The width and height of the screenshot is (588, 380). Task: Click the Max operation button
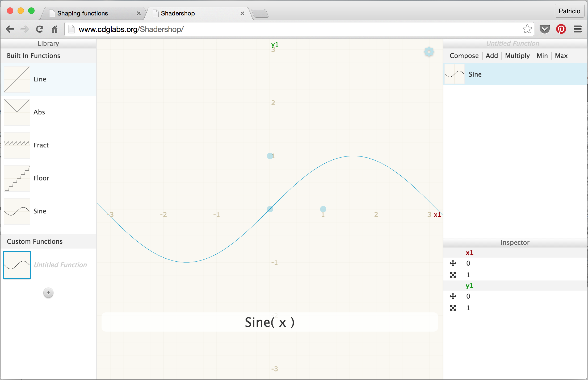pyautogui.click(x=562, y=56)
